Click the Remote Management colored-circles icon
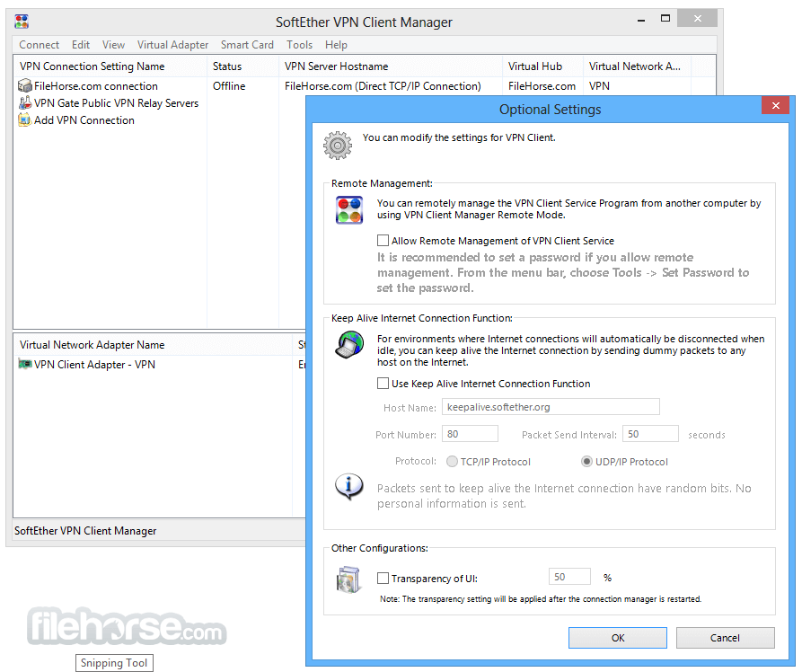This screenshot has height=672, width=802. 349,210
